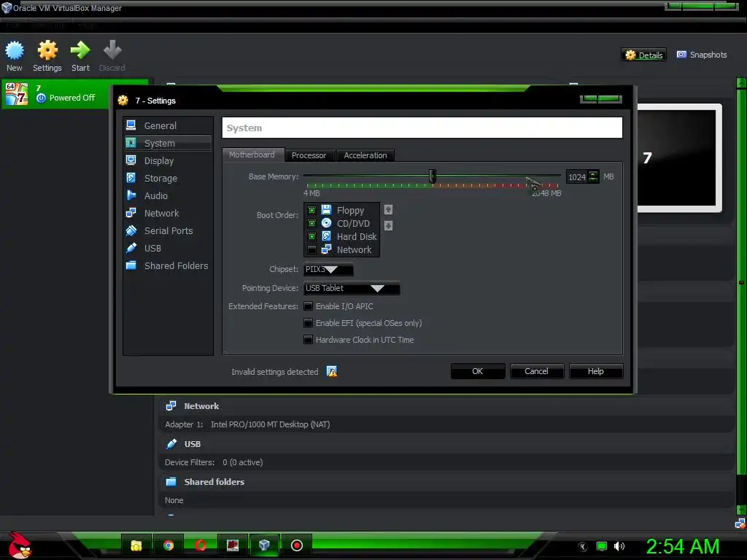Click the Shared folders icon in details
The image size is (747, 560).
171,481
